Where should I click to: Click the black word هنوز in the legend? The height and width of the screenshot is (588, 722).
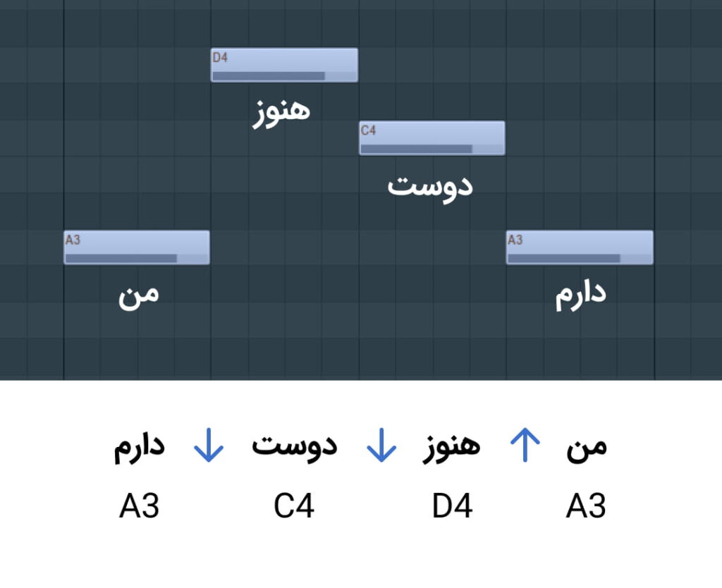[x=452, y=448]
